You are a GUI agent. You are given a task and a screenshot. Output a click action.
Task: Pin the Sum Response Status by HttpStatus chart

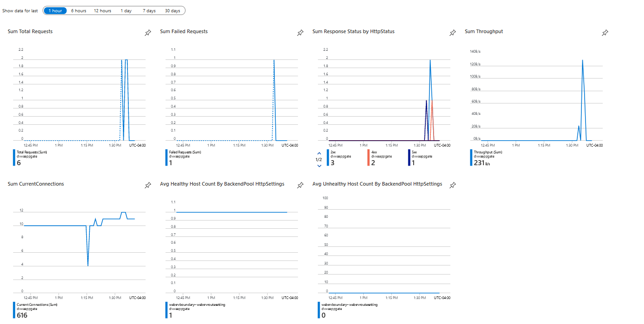click(452, 33)
